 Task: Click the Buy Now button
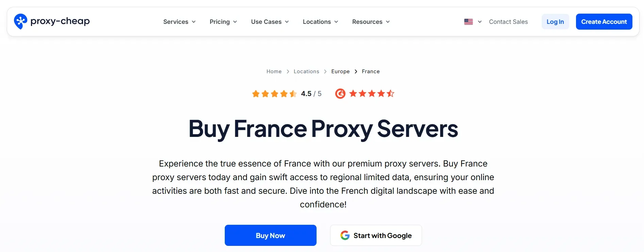[x=270, y=235]
